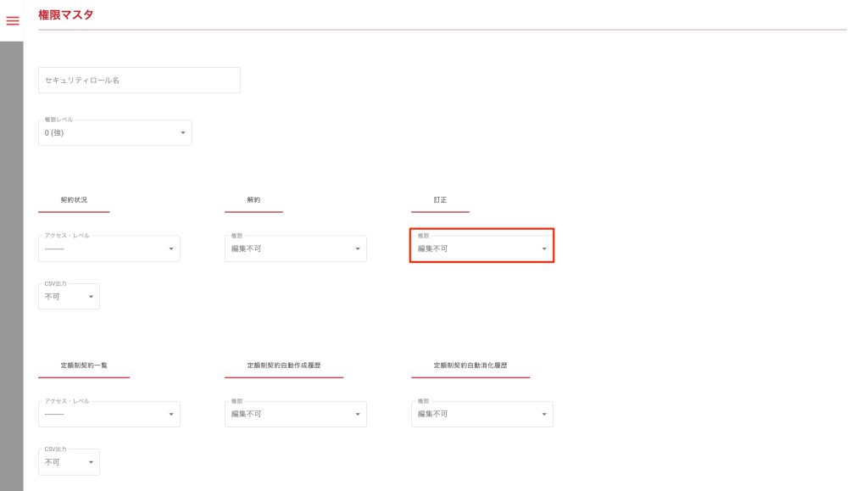Click the 訂正 section heading
The width and height of the screenshot is (868, 491).
[x=440, y=200]
